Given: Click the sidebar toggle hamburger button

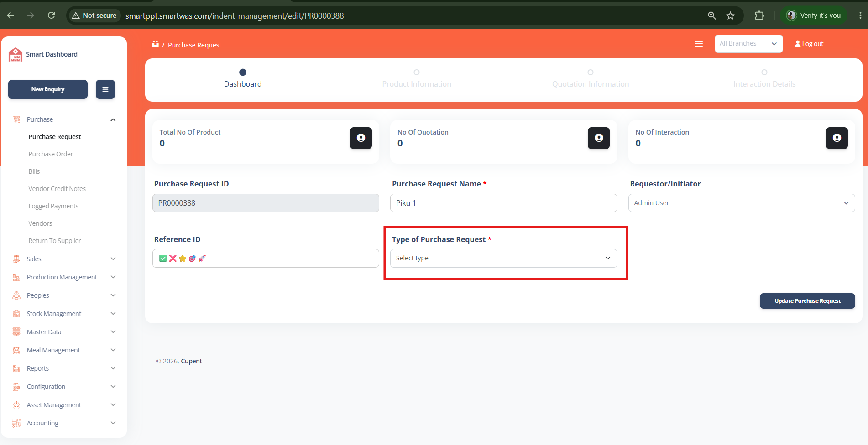Looking at the screenshot, I should pos(105,89).
